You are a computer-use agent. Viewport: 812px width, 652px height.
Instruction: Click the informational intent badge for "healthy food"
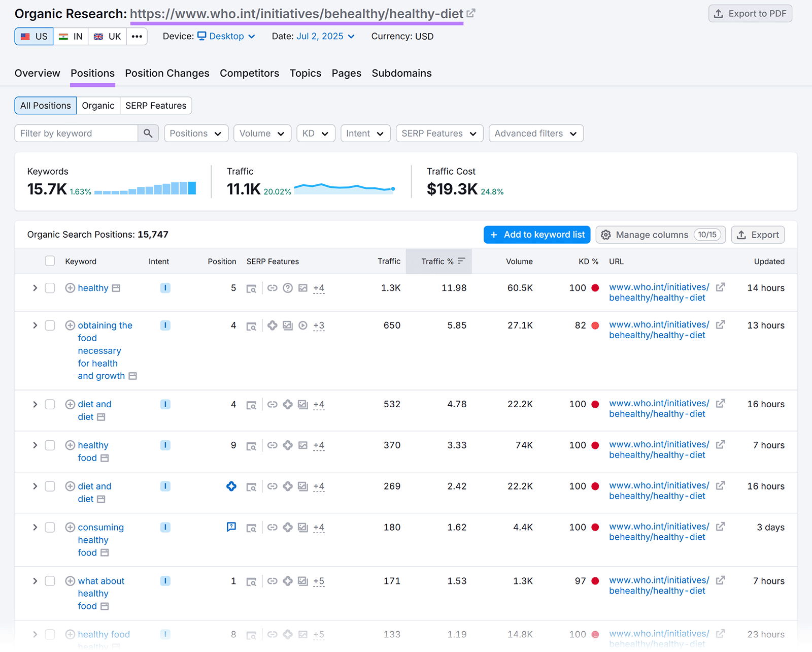coord(165,445)
